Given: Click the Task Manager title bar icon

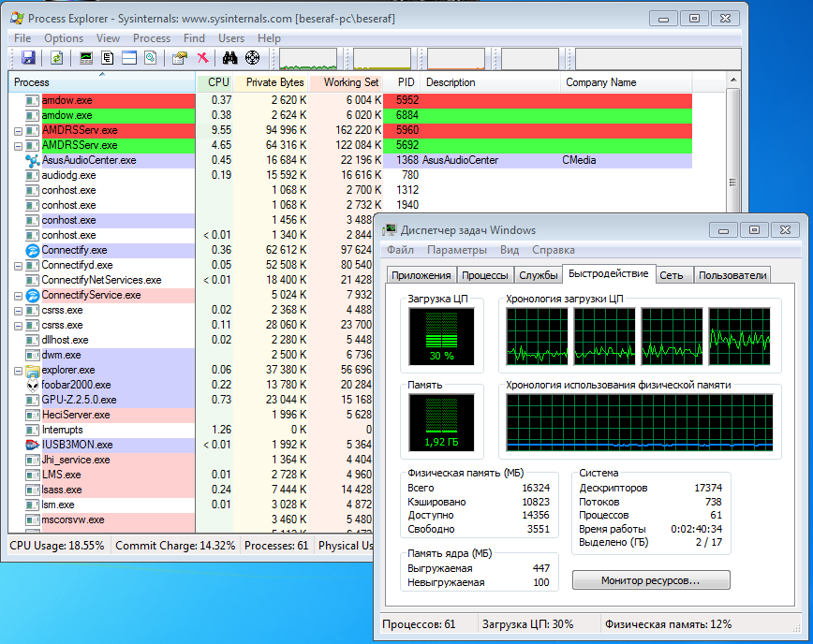Looking at the screenshot, I should 390,230.
